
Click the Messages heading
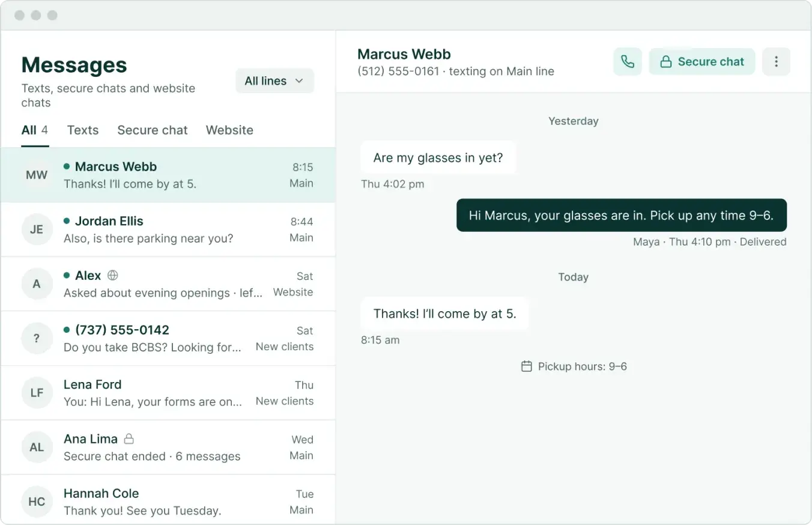click(74, 65)
